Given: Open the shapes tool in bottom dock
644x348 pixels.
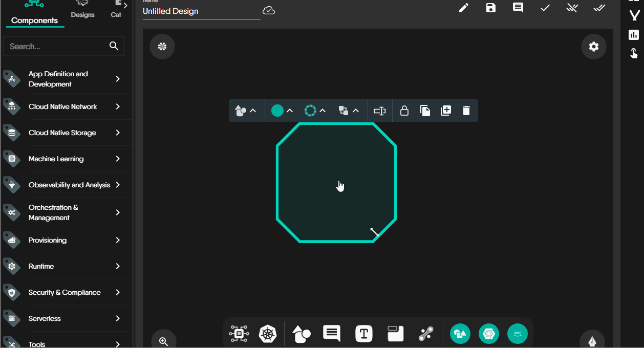Looking at the screenshot, I should pos(302,334).
